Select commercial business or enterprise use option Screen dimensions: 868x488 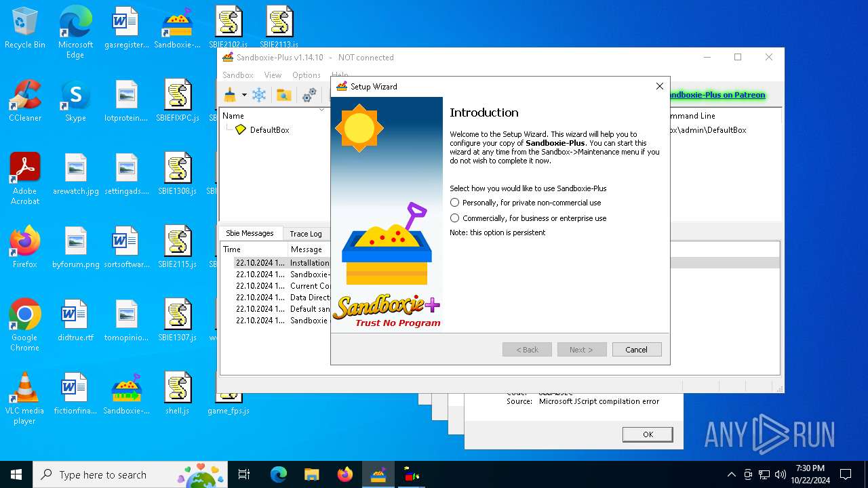point(528,218)
